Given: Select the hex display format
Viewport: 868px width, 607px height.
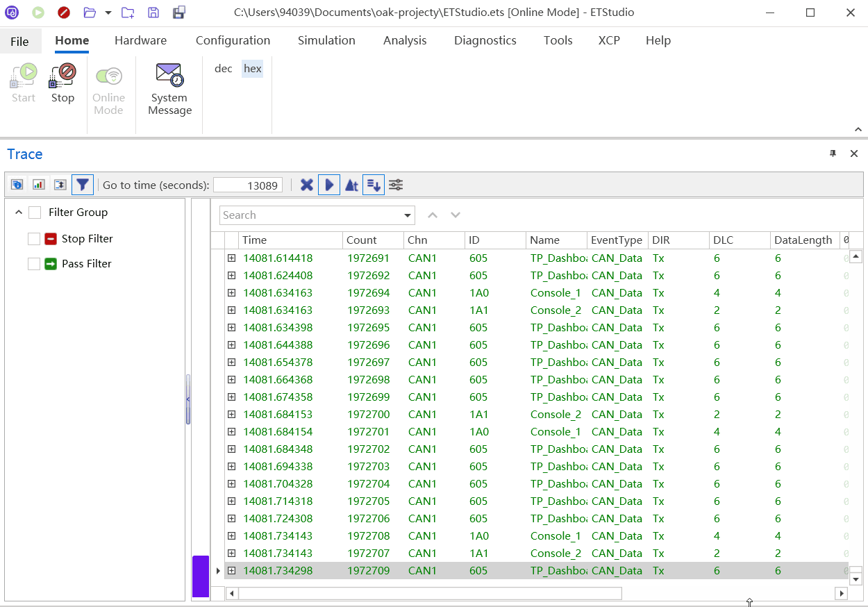Looking at the screenshot, I should coord(252,68).
